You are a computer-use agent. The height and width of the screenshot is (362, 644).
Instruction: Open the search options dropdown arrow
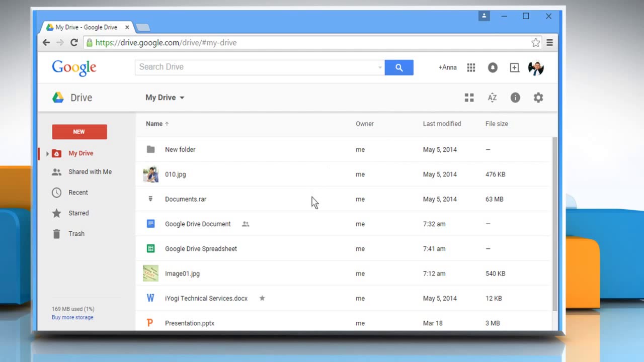pyautogui.click(x=380, y=67)
